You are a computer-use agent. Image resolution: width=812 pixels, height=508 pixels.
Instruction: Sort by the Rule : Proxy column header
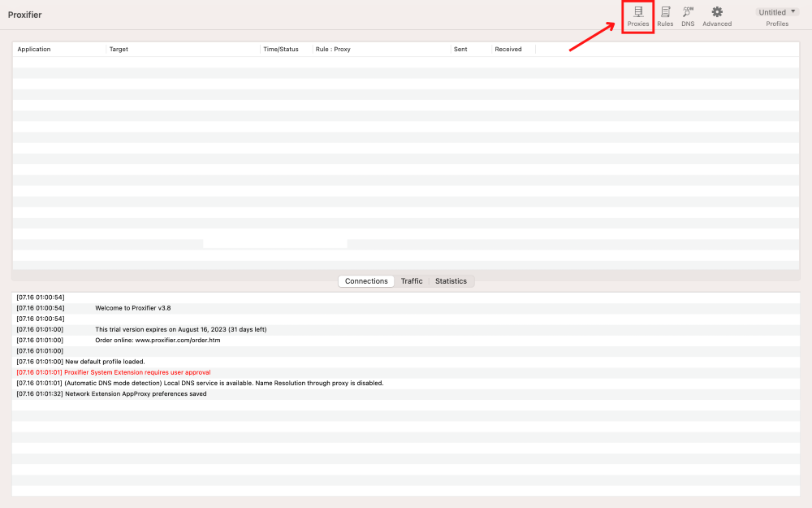(382, 50)
